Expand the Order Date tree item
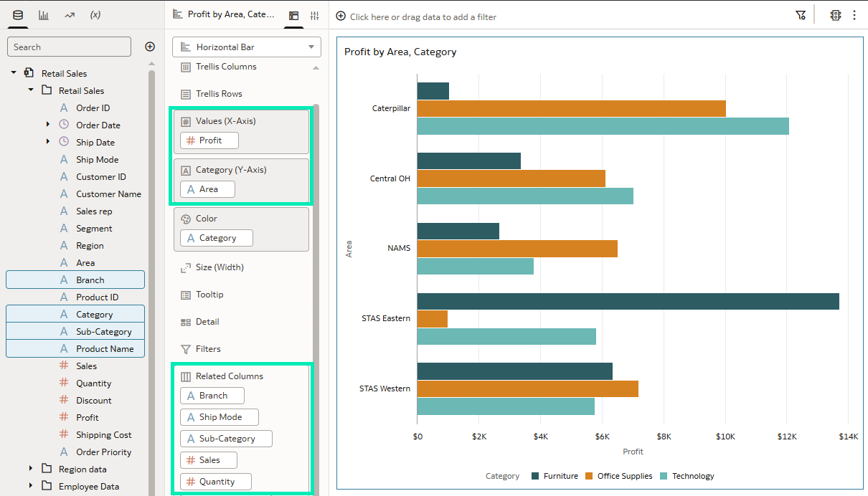 pos(47,125)
